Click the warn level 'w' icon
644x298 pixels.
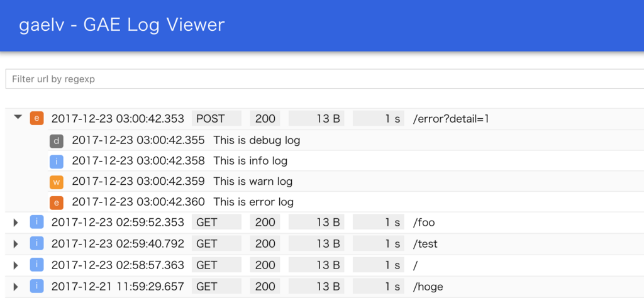[57, 182]
